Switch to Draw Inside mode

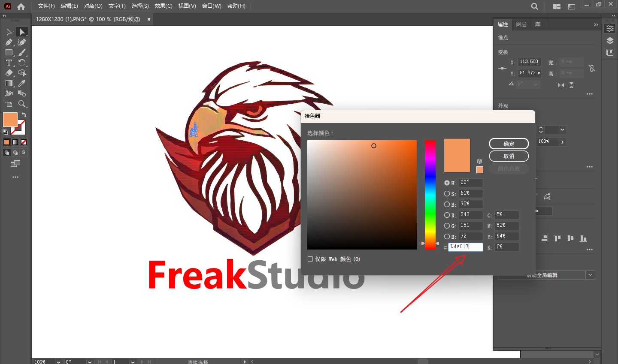(x=24, y=153)
